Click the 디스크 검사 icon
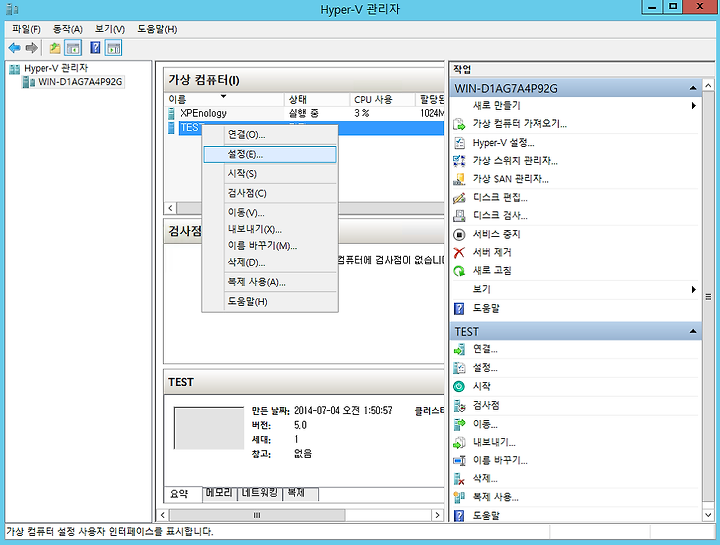 pyautogui.click(x=459, y=215)
